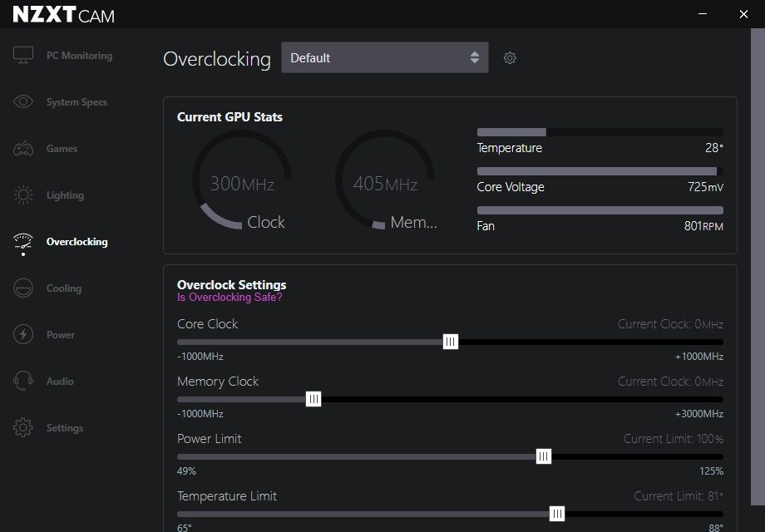Click the Core Clock Current Clock: 0MHz text
The width and height of the screenshot is (765, 532).
click(x=670, y=324)
